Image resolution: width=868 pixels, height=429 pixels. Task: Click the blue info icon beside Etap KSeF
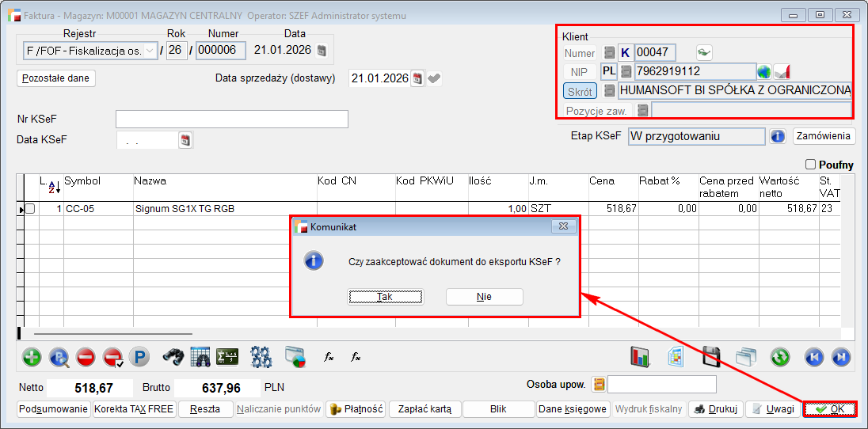(778, 136)
